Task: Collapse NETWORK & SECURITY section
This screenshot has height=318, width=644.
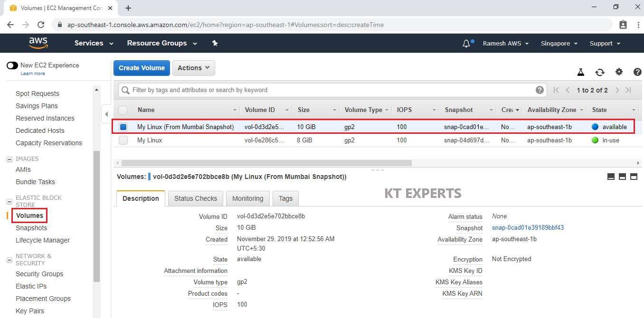Action: coord(9,260)
